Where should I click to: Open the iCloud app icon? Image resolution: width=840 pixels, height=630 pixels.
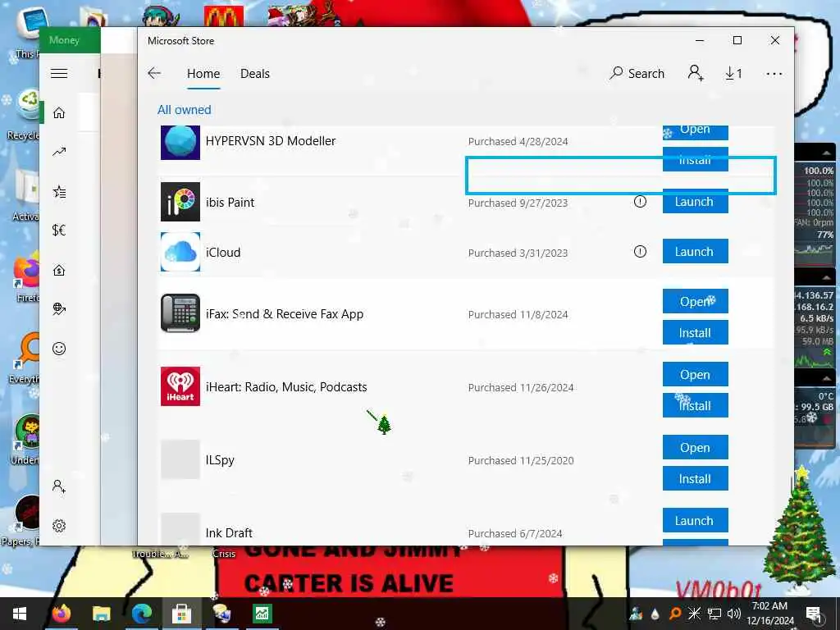coord(180,252)
